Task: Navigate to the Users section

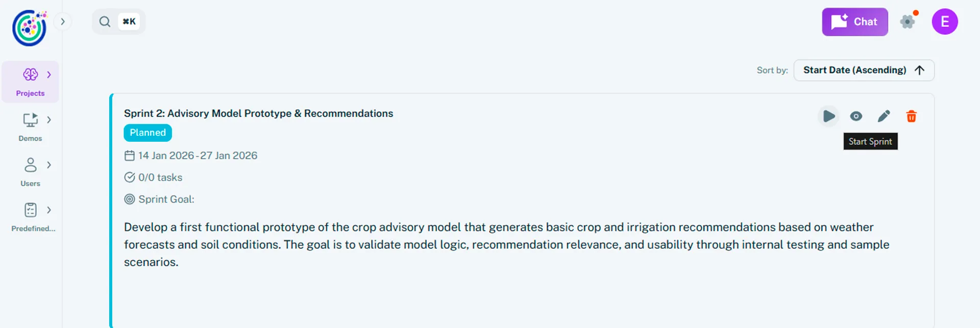Action: coord(30,172)
